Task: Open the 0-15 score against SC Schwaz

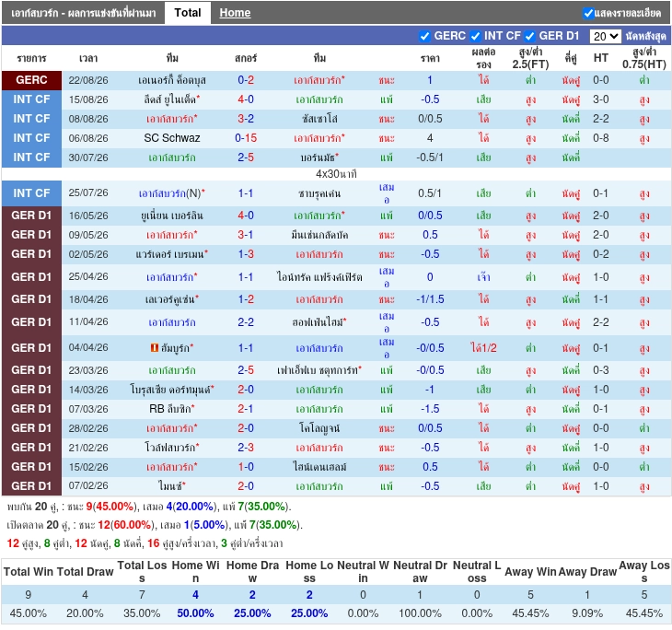Action: coord(246,138)
